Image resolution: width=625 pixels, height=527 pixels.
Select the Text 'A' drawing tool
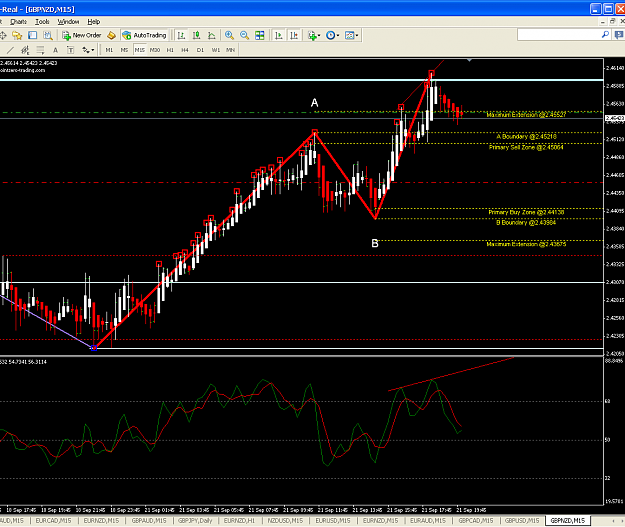coord(55,50)
